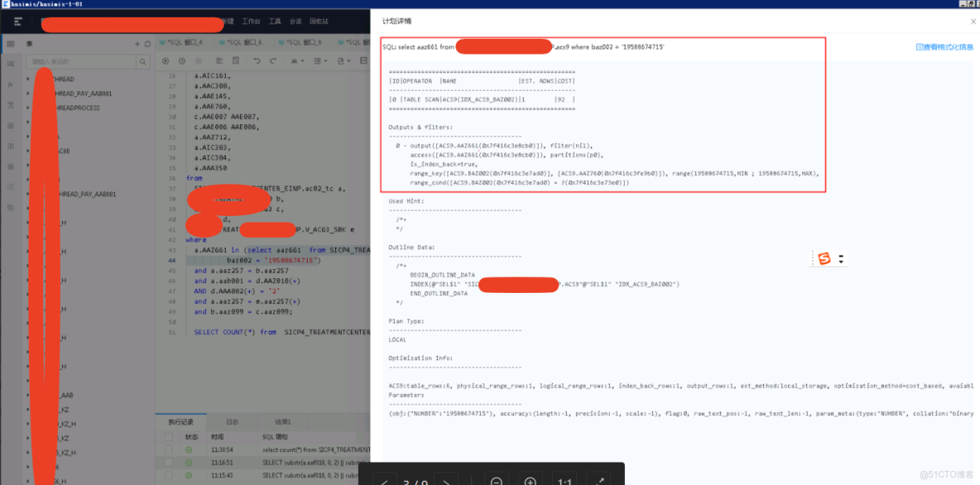Open the Views sidebar icon
Screen dimensions: 980x485
pyautogui.click(x=10, y=64)
